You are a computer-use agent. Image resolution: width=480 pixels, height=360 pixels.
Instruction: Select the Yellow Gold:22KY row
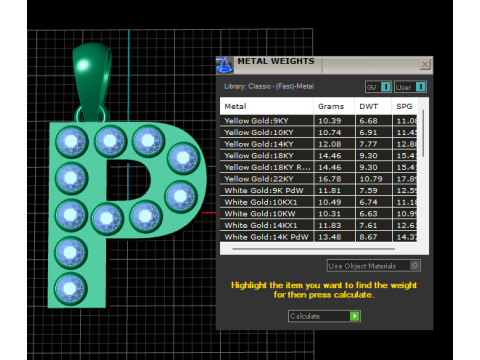pyautogui.click(x=318, y=179)
